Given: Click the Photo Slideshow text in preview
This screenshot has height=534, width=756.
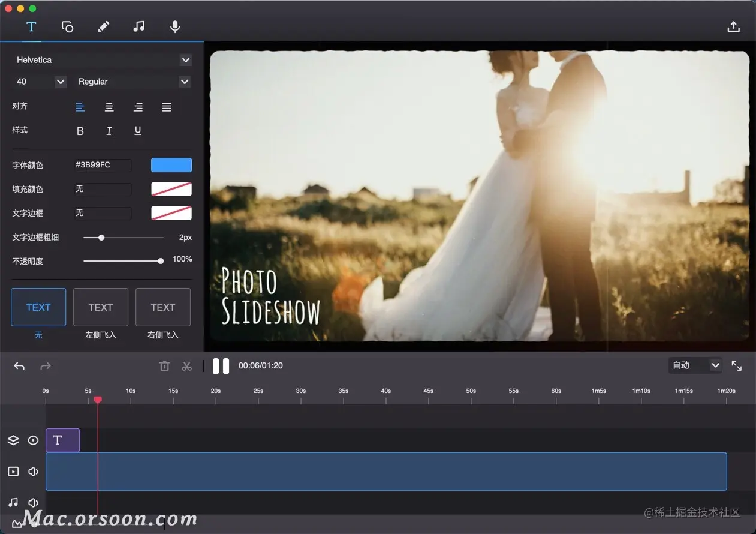Looking at the screenshot, I should (x=270, y=296).
